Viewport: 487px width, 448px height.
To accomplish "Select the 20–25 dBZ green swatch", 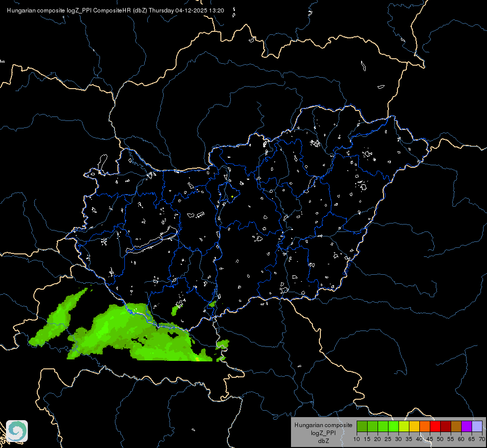I will click(x=383, y=426).
